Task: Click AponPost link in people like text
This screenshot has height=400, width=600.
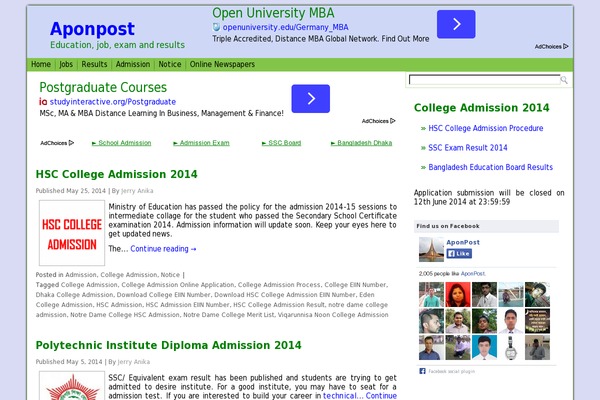Action: [x=473, y=274]
